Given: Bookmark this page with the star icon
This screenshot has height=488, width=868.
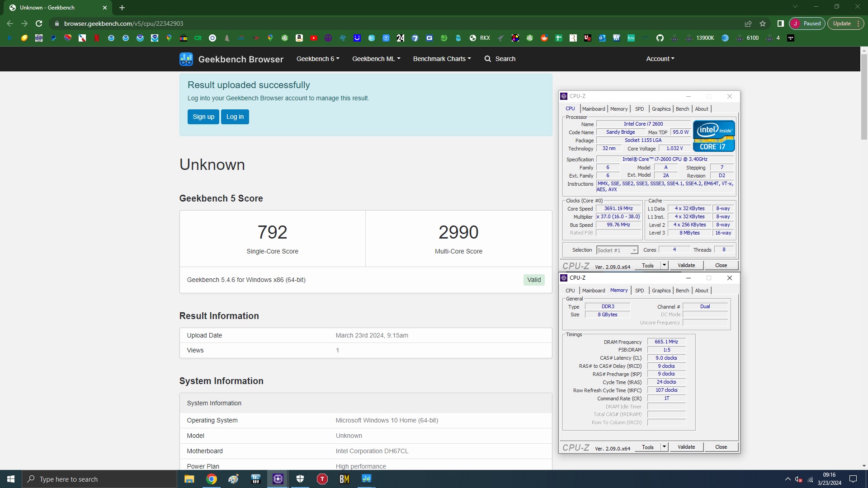Looking at the screenshot, I should pos(763,23).
